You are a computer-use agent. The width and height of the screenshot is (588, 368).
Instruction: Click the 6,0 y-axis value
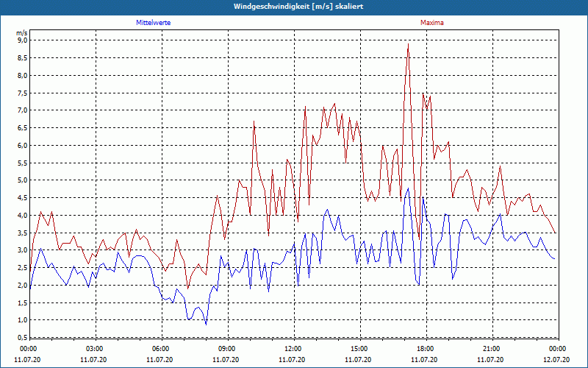pyautogui.click(x=23, y=145)
